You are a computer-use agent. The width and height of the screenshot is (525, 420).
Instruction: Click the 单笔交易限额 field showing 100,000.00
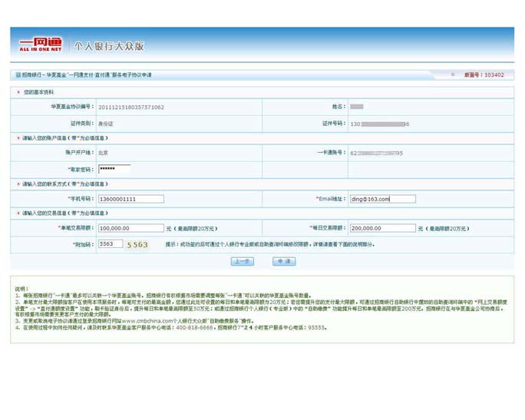(x=131, y=228)
